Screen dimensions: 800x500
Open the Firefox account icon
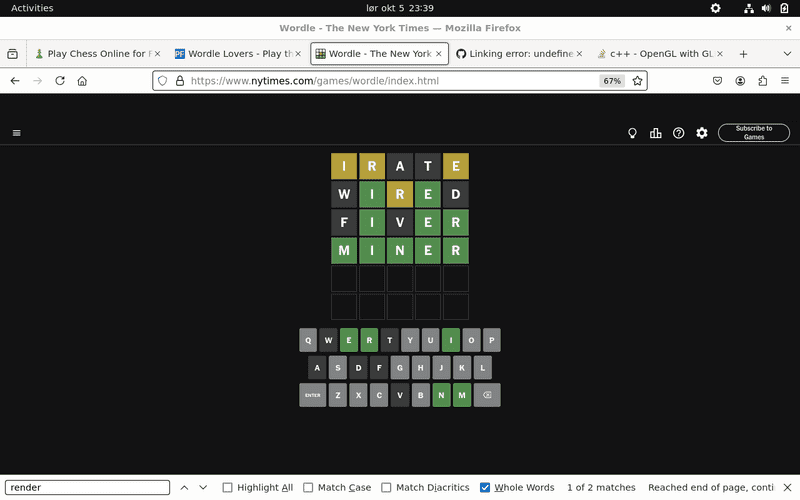(x=740, y=81)
